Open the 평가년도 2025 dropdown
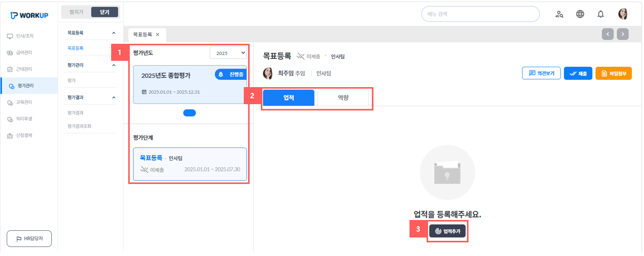Screen dimensions: 644x256 (228, 53)
